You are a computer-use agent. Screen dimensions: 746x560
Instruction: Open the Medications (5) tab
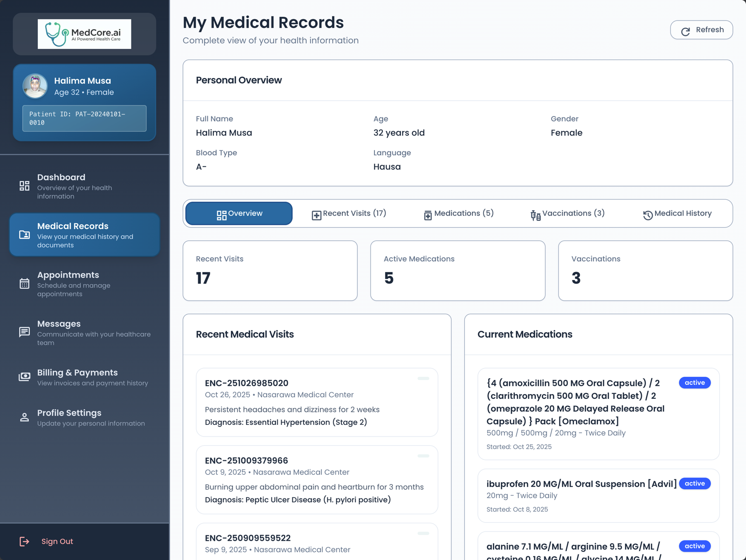pos(458,213)
